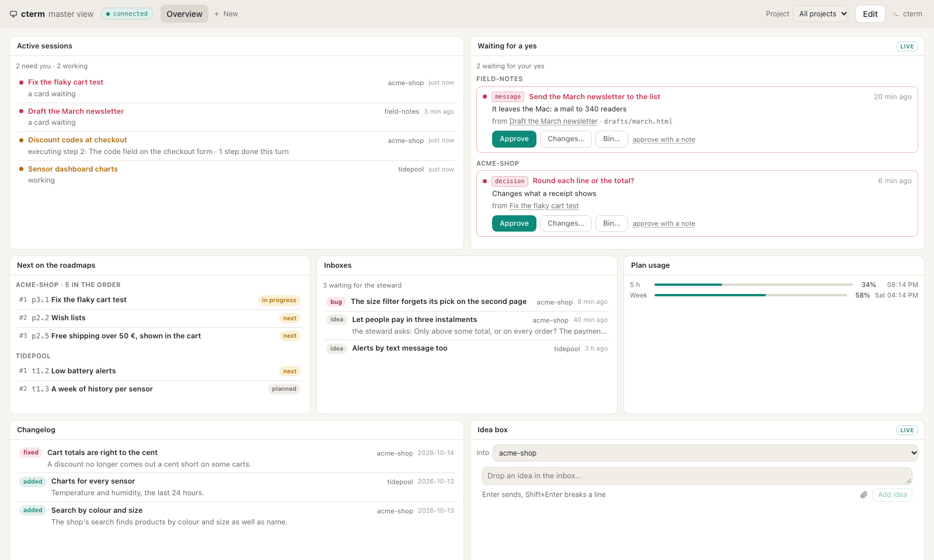Open 'Let people pay in three instalments' idea
Viewport: 934px width, 560px height.
[467, 325]
